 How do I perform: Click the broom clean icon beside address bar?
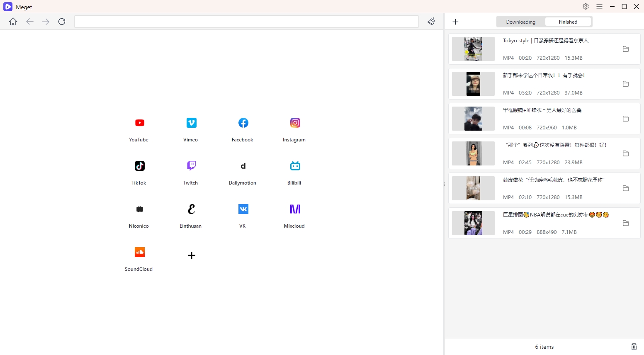431,22
